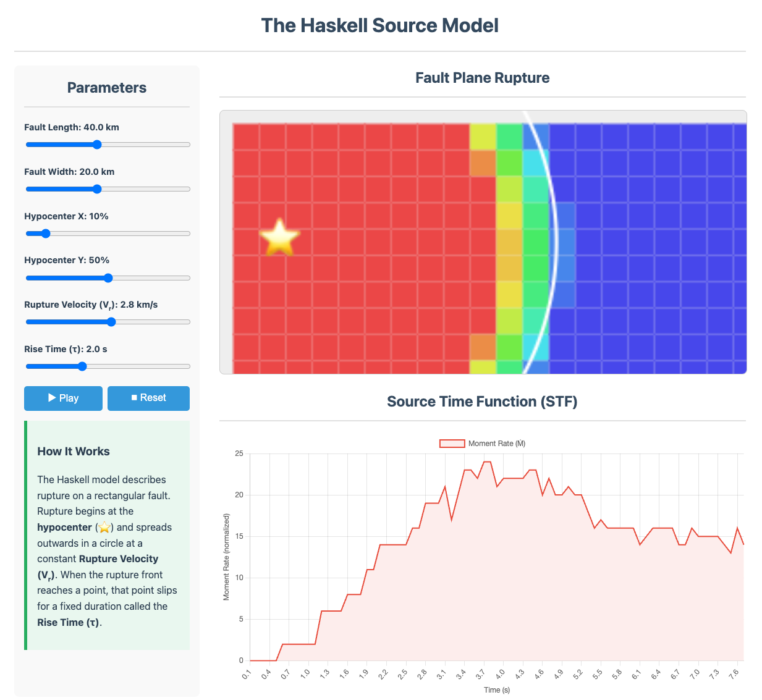Screen dimensions: 762x700
Task: Select the Fault Width slider handle
Action: pos(96,189)
